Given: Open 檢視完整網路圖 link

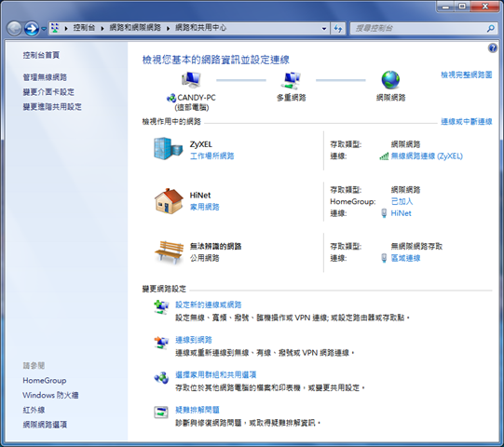Looking at the screenshot, I should coord(467,74).
